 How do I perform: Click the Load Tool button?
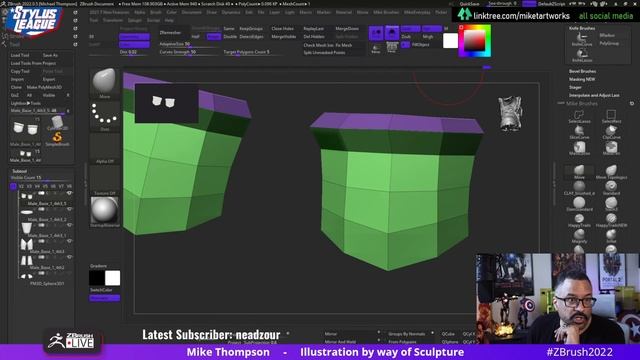coord(20,55)
